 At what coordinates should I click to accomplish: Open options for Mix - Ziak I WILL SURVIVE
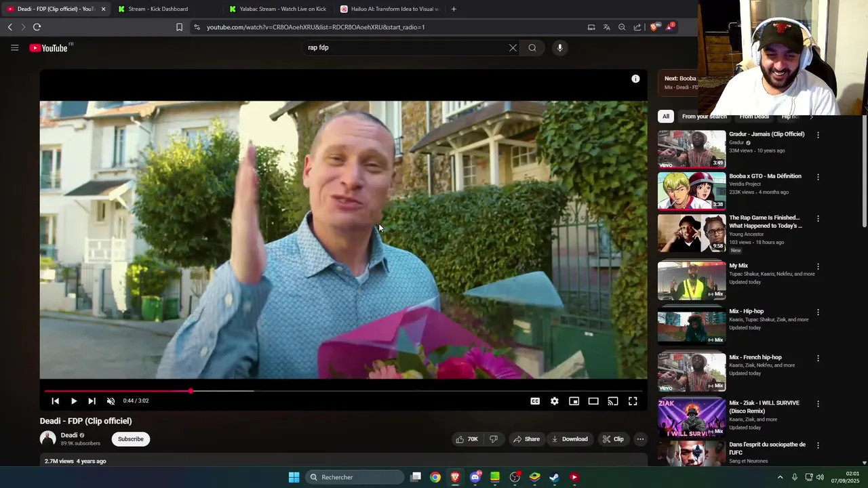pos(818,404)
